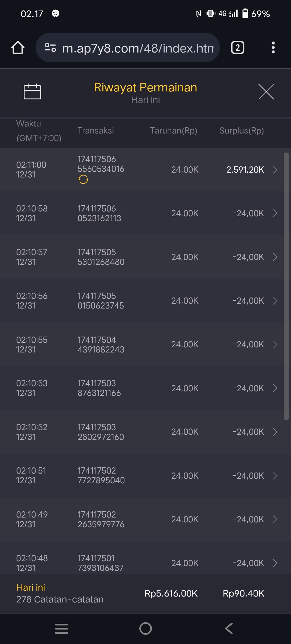Open the browser three-dot menu

273,48
